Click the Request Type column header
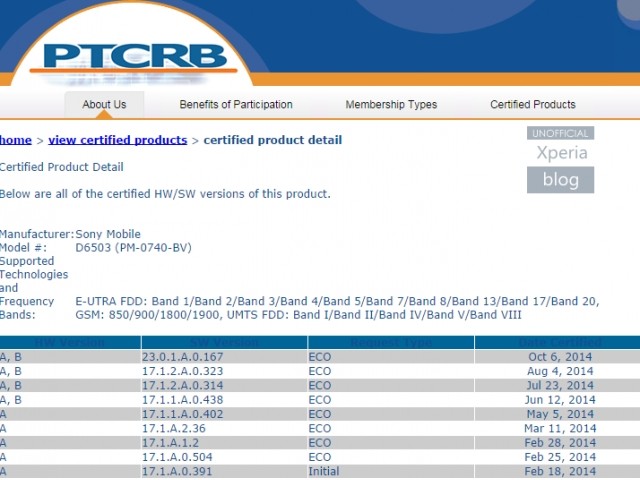 tap(391, 342)
